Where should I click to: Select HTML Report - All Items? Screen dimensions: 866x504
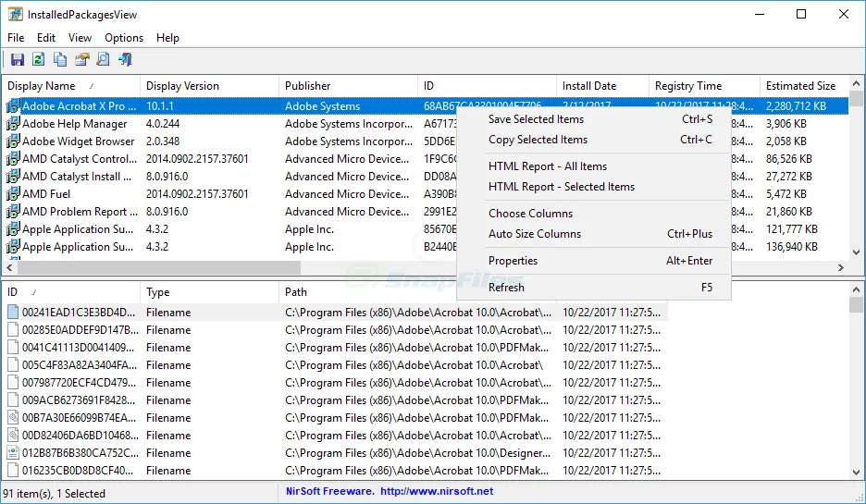(594, 166)
